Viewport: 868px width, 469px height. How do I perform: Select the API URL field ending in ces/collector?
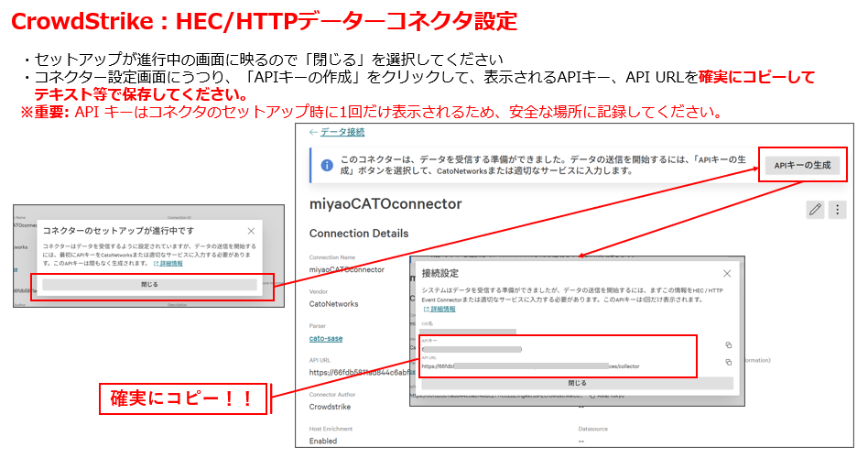coord(531,365)
